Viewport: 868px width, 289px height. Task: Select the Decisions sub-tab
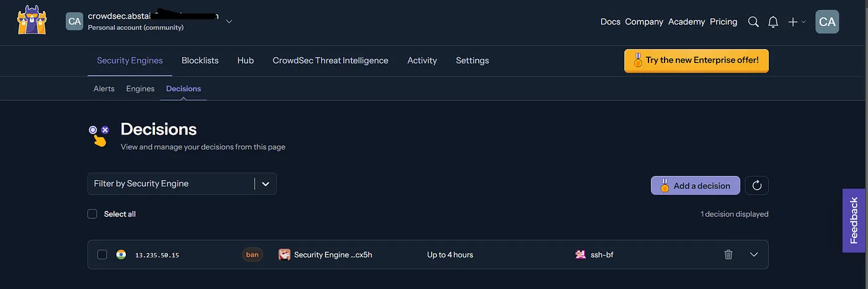pos(184,89)
